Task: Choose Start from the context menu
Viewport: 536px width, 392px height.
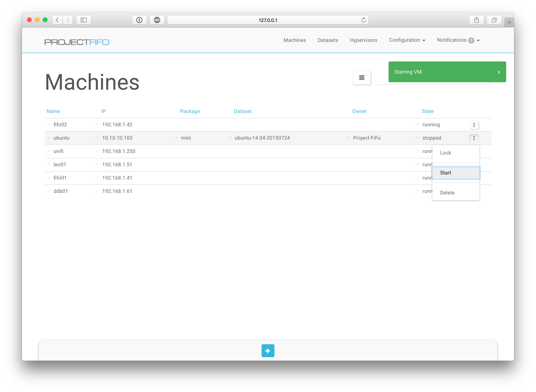Action: coord(455,173)
